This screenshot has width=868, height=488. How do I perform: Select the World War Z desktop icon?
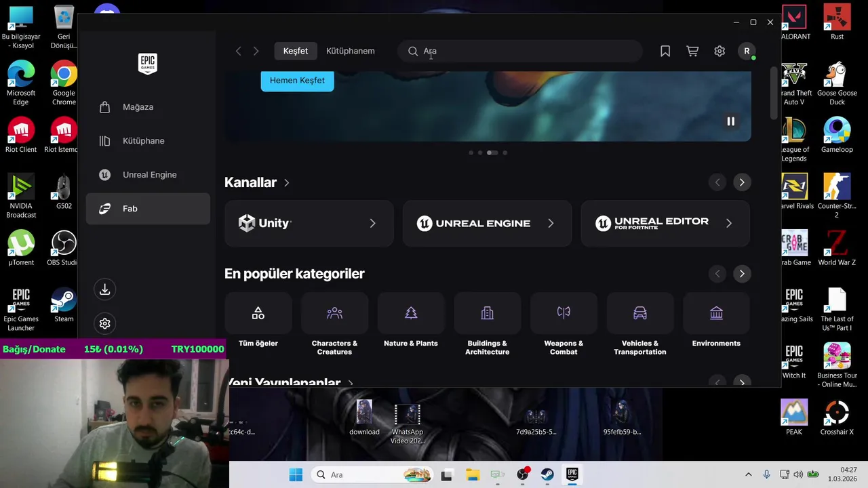(837, 248)
